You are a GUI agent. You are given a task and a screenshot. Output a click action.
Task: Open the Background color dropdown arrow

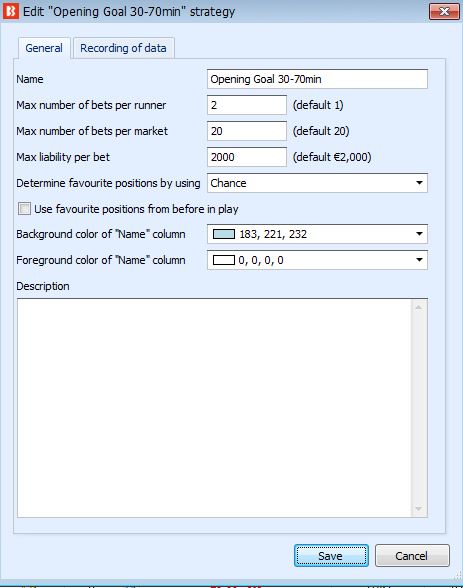[x=419, y=234]
